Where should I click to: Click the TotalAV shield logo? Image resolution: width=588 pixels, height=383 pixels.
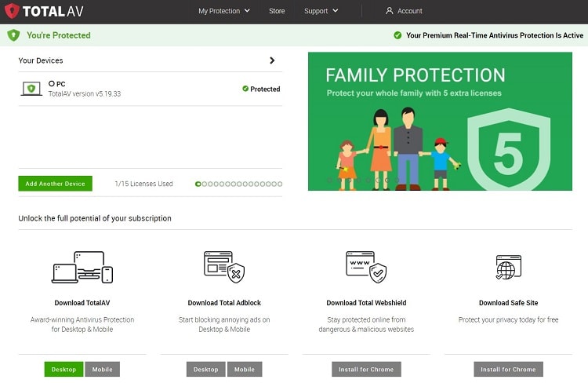pos(12,11)
